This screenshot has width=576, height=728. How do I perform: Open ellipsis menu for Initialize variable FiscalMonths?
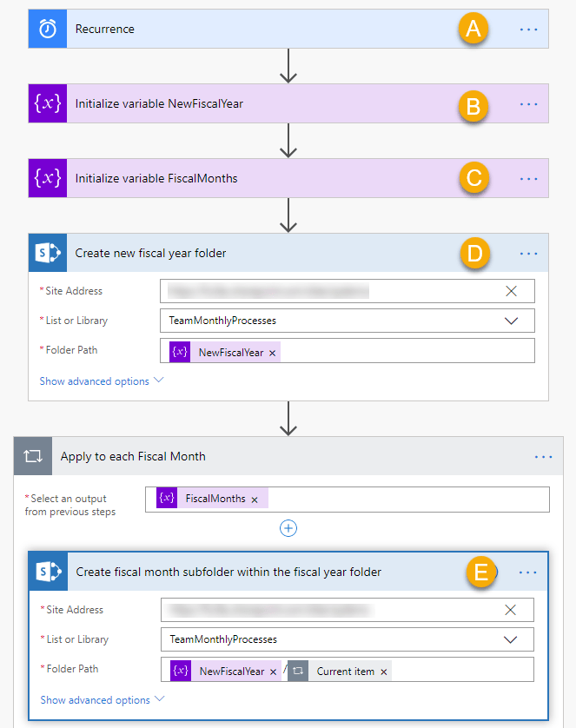[528, 179]
